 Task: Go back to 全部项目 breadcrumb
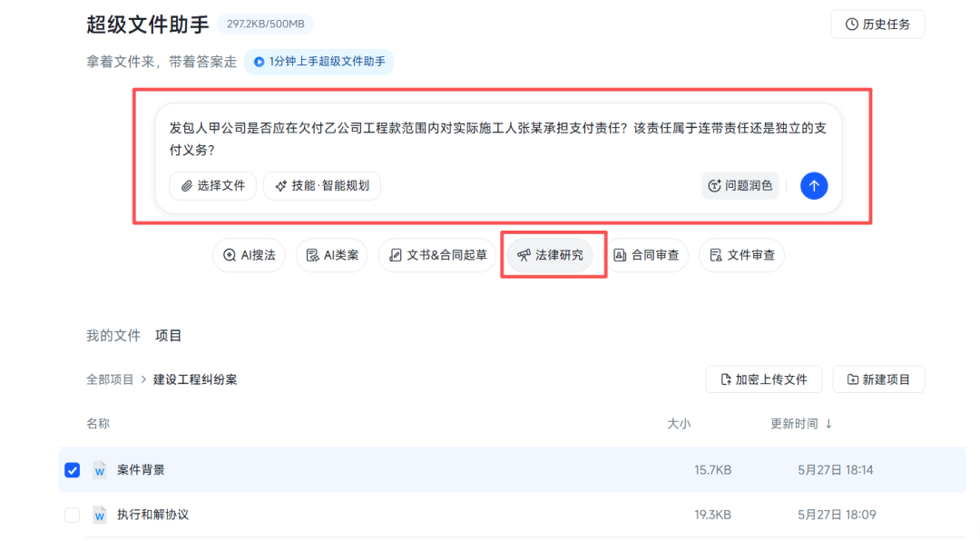coord(110,379)
